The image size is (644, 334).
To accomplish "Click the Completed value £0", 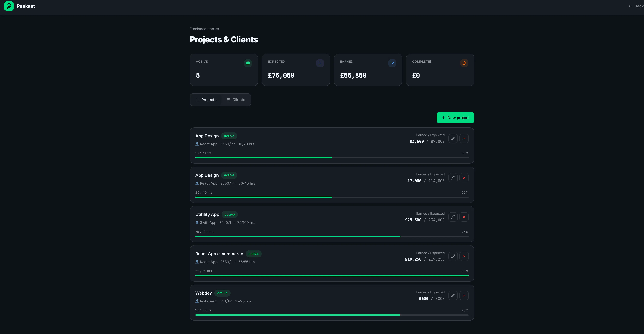I will point(416,75).
